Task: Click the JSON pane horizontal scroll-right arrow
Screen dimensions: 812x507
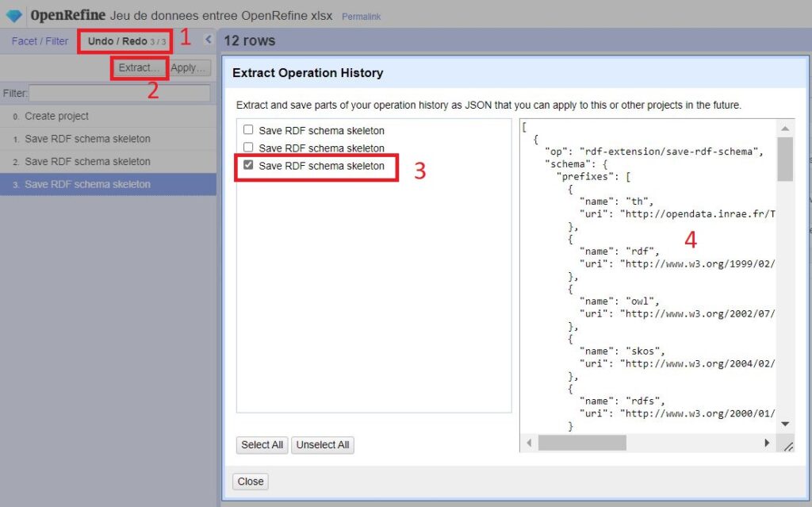Action: 767,443
